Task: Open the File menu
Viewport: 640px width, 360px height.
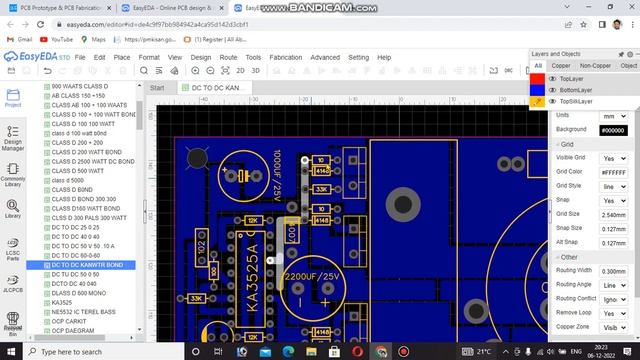Action: [80, 58]
